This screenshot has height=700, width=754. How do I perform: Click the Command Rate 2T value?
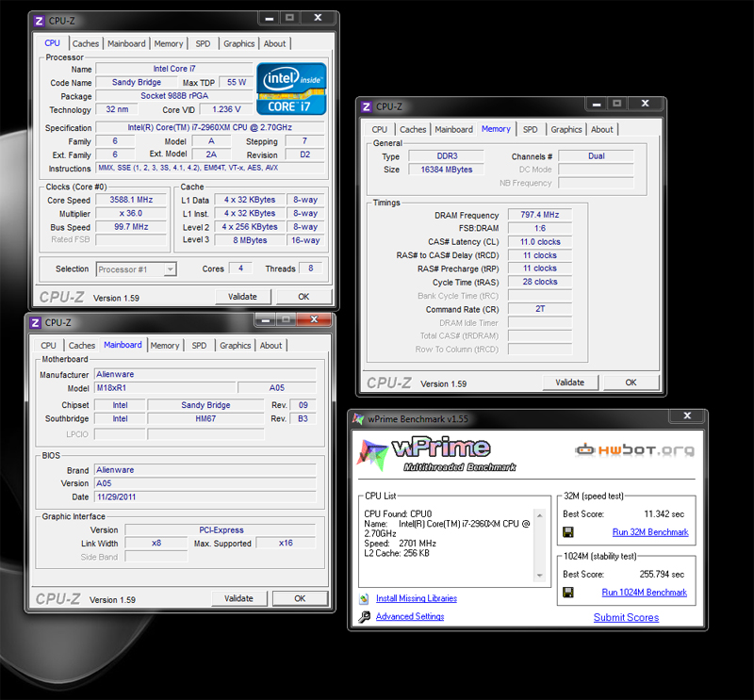coord(539,309)
